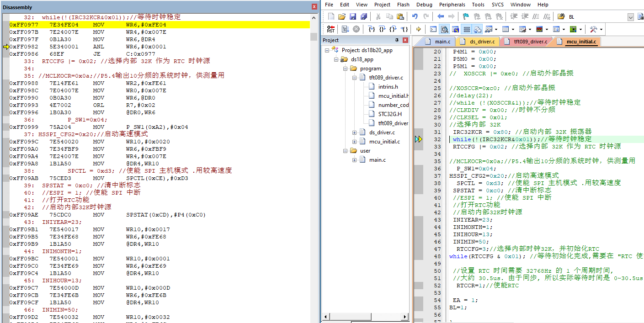Viewport: 644px width, 323px height.
Task: Click the Stop icon
Action: coord(356,29)
